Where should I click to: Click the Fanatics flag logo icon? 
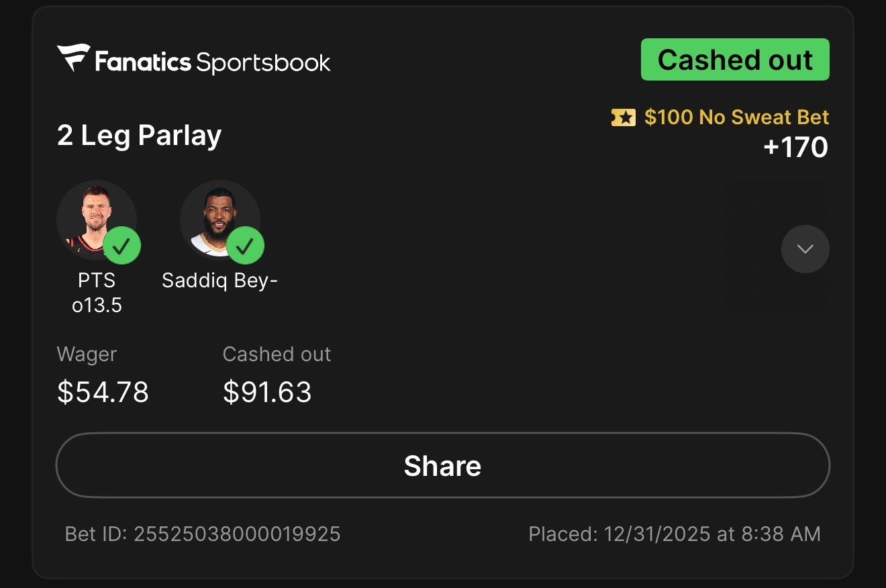pos(73,58)
